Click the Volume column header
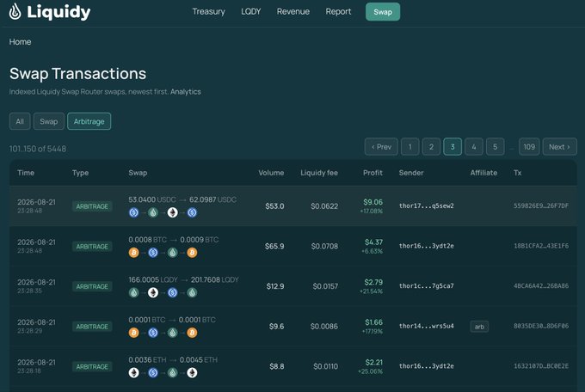Viewport: 585px width, 392px height. tap(271, 173)
